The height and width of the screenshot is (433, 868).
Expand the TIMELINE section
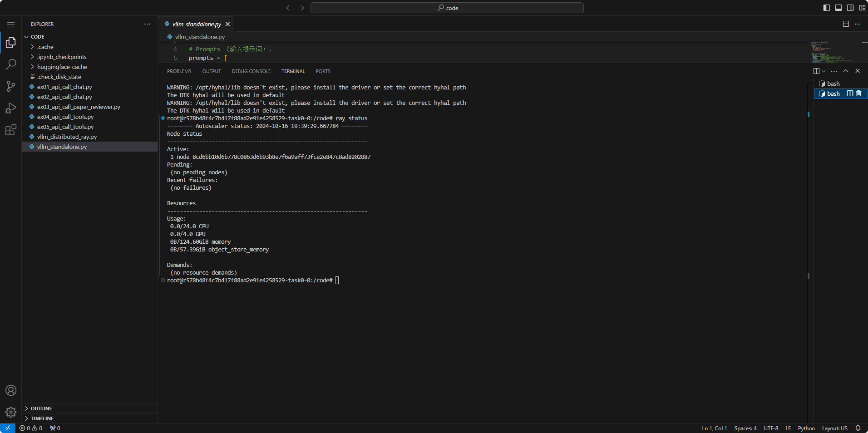(89, 418)
